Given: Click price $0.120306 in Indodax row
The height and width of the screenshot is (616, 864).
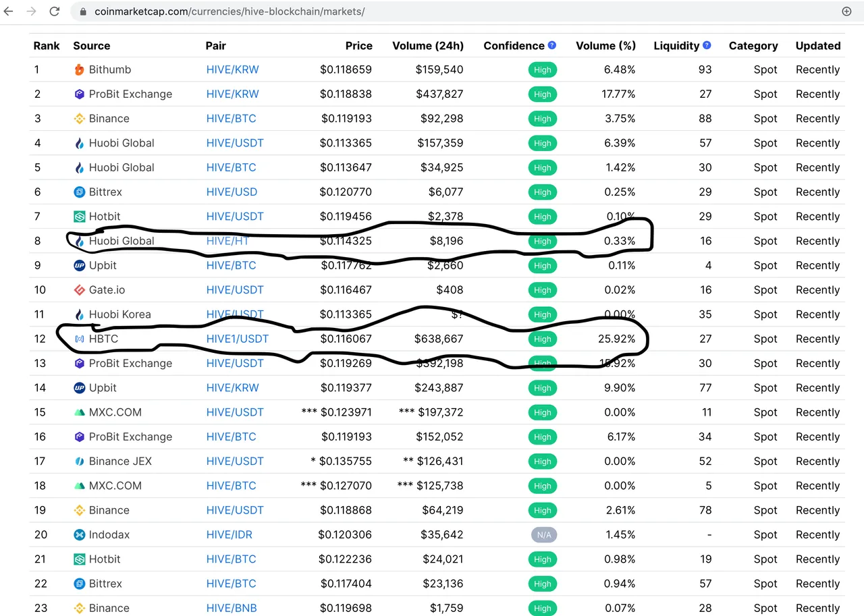Looking at the screenshot, I should pos(345,535).
